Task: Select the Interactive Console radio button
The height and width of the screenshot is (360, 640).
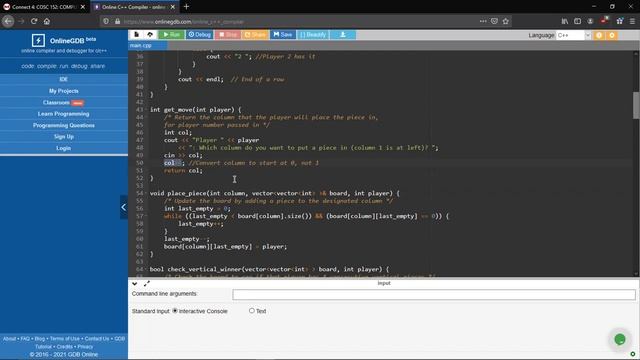Action: pos(175,311)
